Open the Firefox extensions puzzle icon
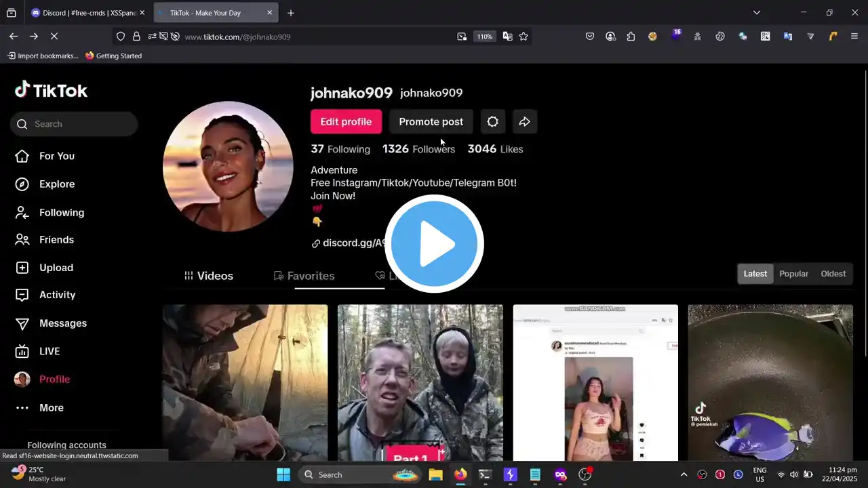Screen dimensions: 868x488 [631, 37]
